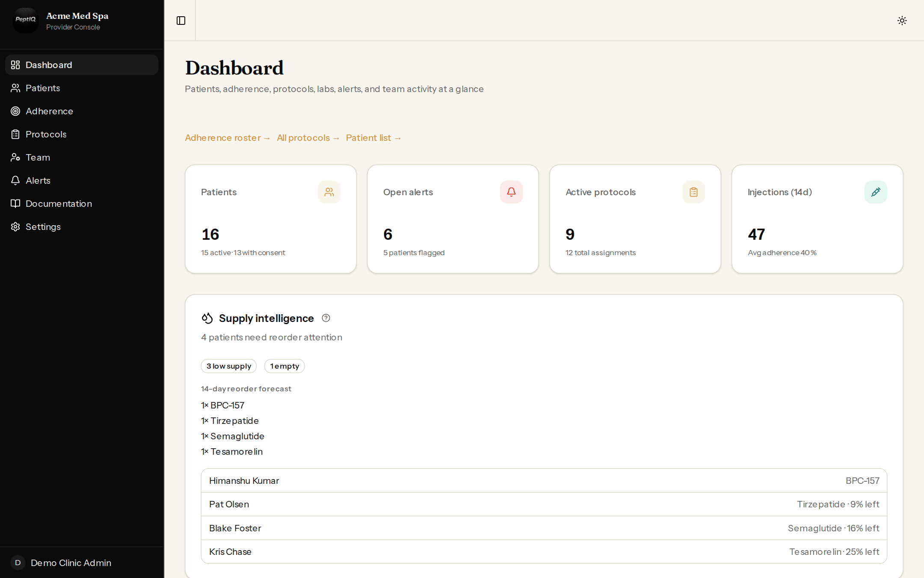The height and width of the screenshot is (578, 924).
Task: Click the Dashboard page heading
Action: [x=234, y=68]
